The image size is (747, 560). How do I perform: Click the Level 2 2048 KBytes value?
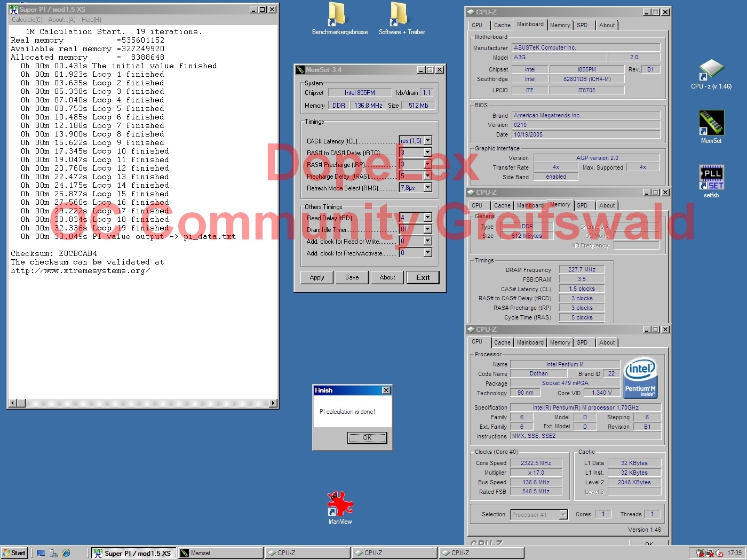tap(634, 482)
